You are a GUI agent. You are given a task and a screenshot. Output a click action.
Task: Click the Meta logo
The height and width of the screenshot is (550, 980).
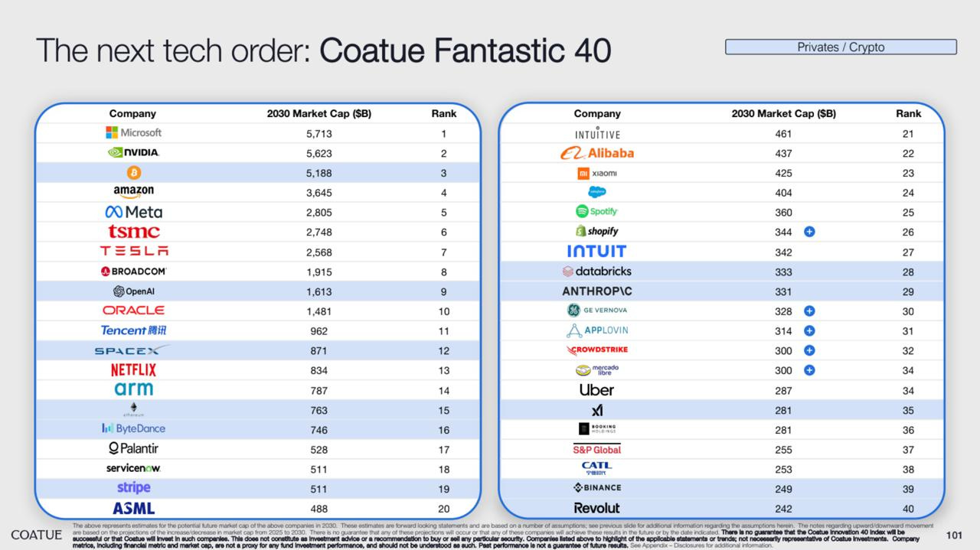(133, 212)
